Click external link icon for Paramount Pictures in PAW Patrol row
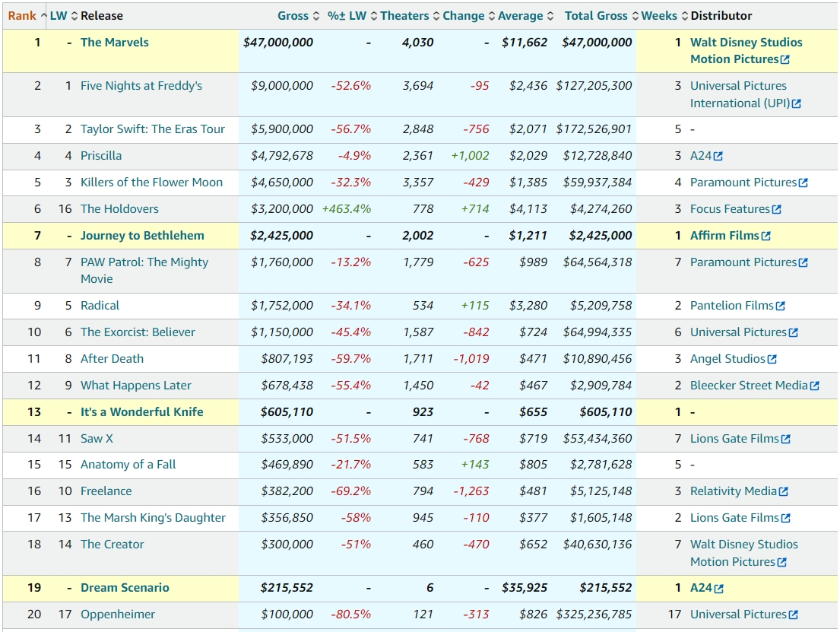This screenshot has height=632, width=840. pyautogui.click(x=803, y=262)
